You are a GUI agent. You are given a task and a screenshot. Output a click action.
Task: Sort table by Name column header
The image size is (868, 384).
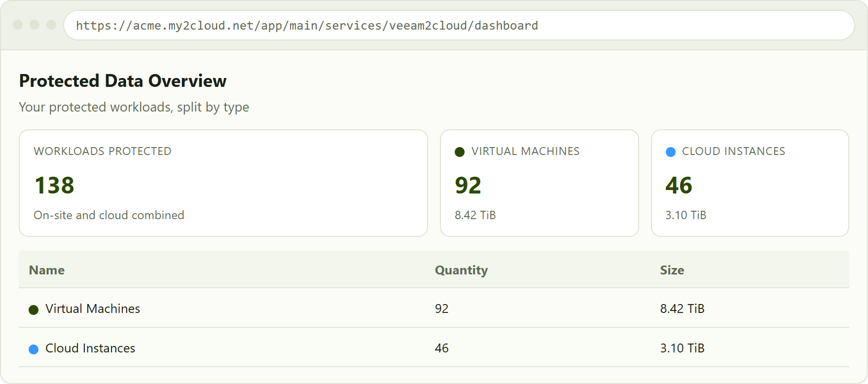47,270
